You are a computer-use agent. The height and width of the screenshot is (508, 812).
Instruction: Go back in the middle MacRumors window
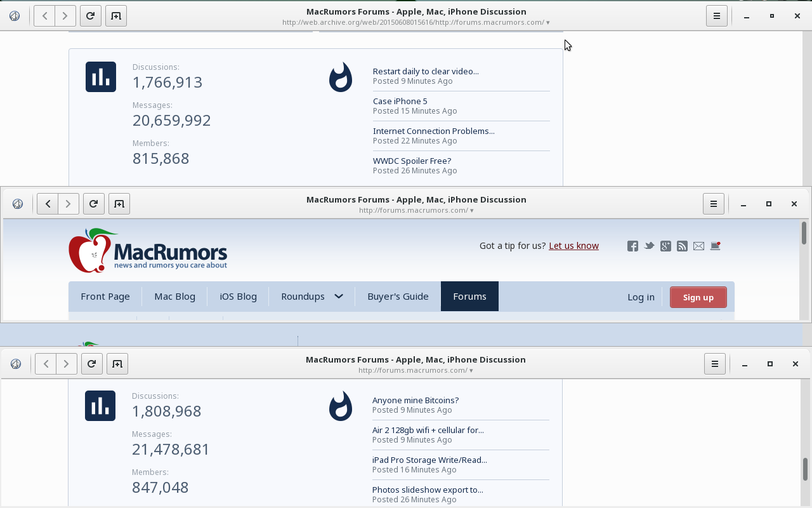point(48,204)
